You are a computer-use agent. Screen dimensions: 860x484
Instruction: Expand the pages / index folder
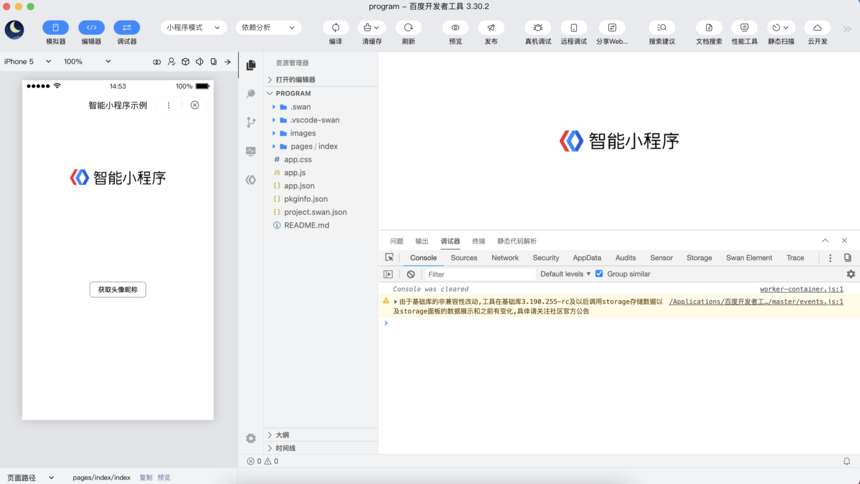pos(321,146)
